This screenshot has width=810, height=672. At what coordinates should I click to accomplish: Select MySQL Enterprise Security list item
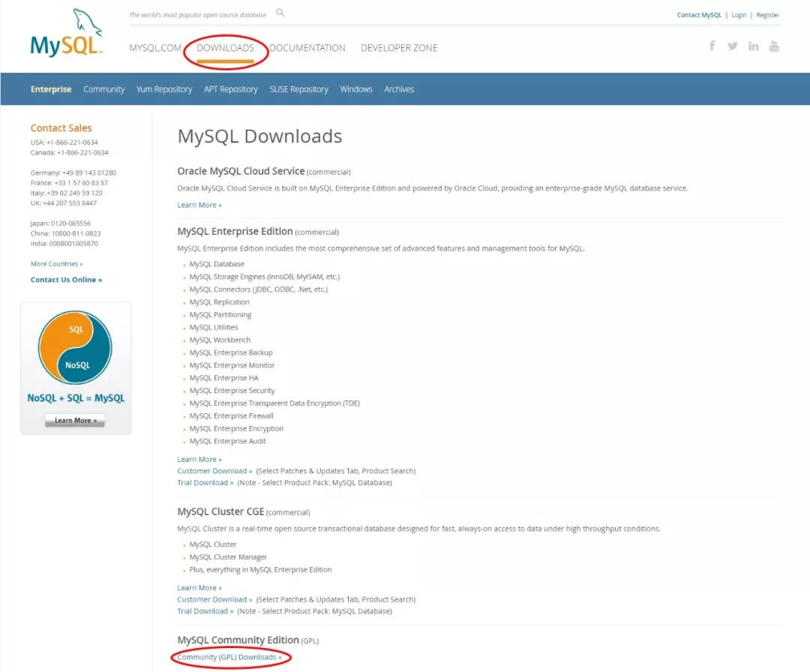click(x=232, y=391)
